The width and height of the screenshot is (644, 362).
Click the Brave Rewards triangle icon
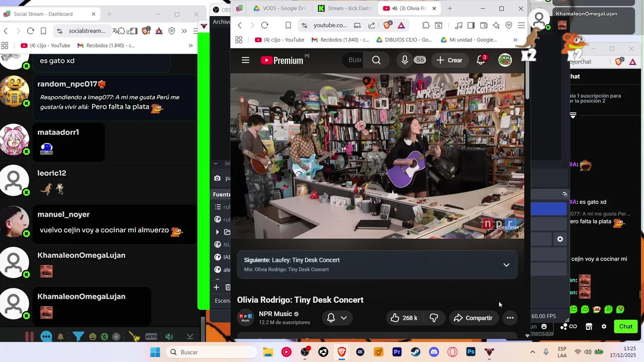click(401, 25)
